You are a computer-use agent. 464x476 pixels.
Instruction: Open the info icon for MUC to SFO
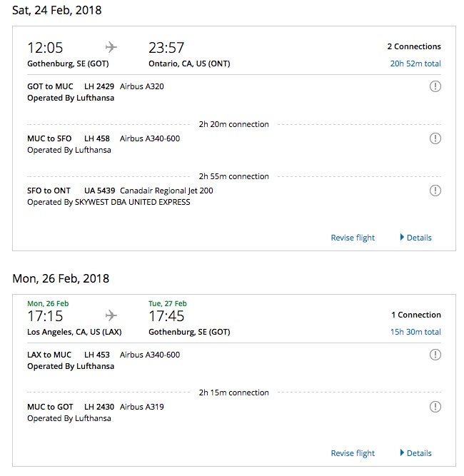point(435,138)
